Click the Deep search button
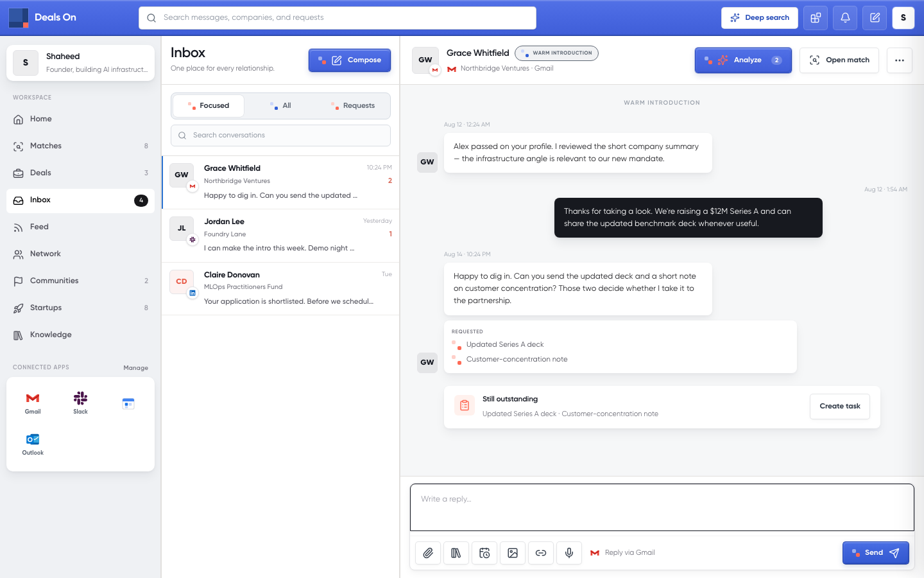The image size is (924, 578). coord(760,18)
